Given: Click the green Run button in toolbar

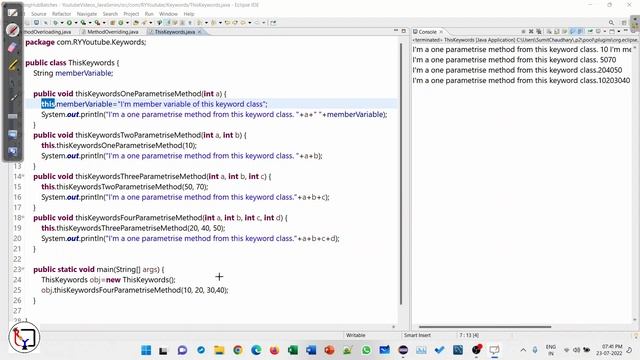Looking at the screenshot, I should click(x=69, y=22).
